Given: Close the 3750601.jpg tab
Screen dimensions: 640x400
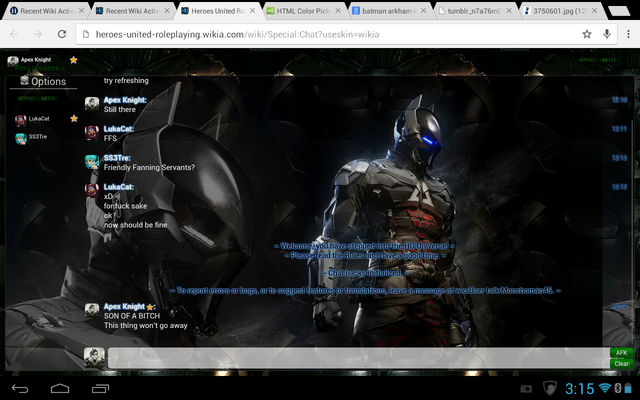Looking at the screenshot, I should (x=594, y=11).
